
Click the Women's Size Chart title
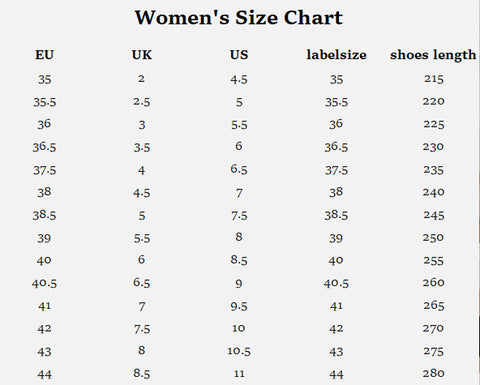(x=239, y=18)
